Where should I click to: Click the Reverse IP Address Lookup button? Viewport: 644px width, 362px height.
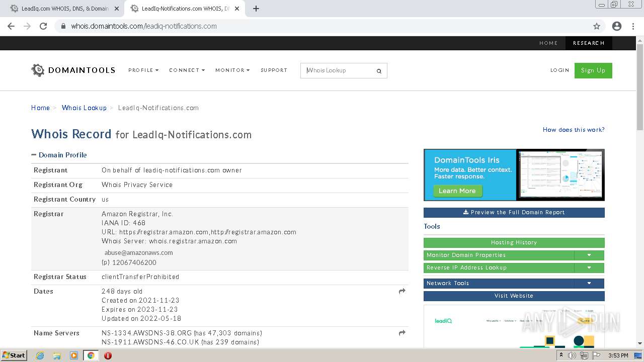click(499, 268)
